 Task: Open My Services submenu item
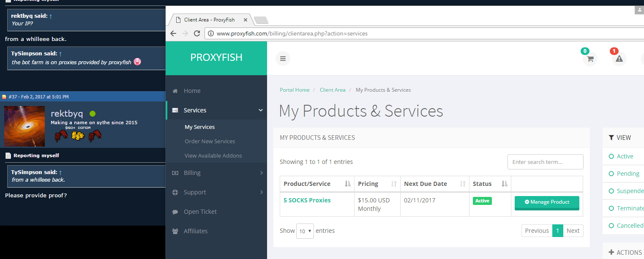199,127
